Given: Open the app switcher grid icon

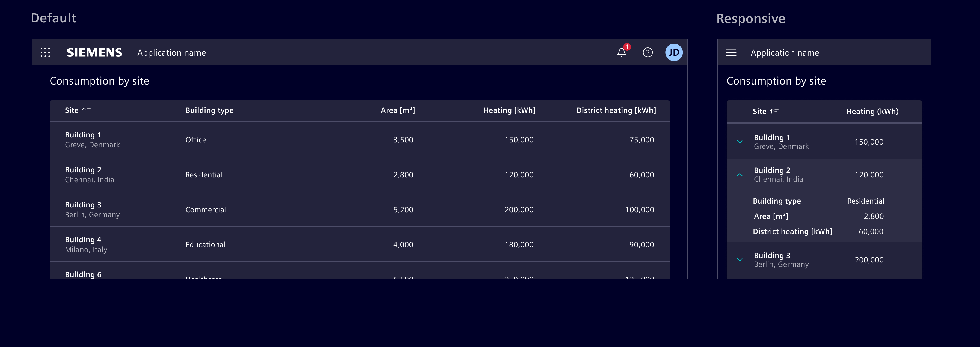Looking at the screenshot, I should click(x=45, y=52).
